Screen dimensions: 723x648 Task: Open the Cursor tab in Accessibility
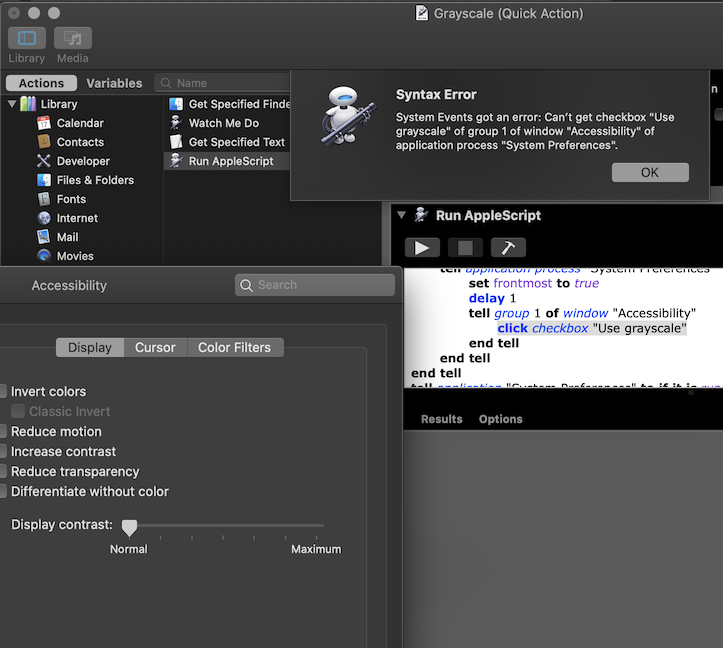point(155,347)
